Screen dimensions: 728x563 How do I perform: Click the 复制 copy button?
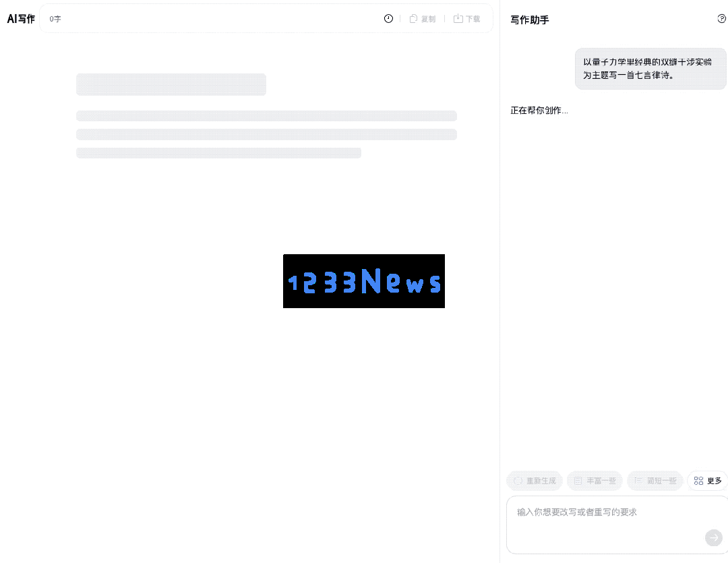click(423, 19)
